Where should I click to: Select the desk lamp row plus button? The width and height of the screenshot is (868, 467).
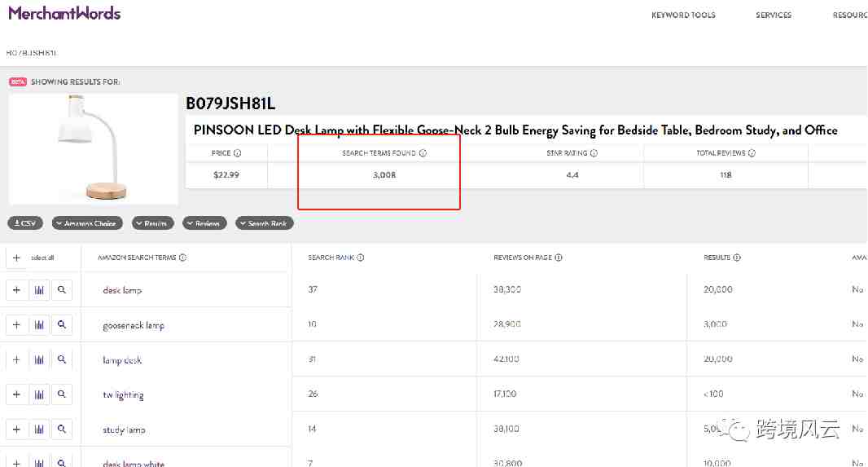pos(16,289)
